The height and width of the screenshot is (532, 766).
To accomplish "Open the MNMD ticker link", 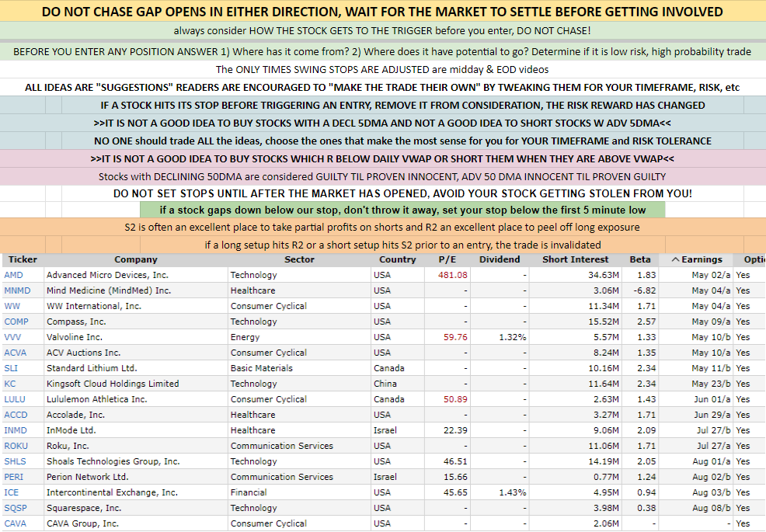I will pyautogui.click(x=17, y=290).
